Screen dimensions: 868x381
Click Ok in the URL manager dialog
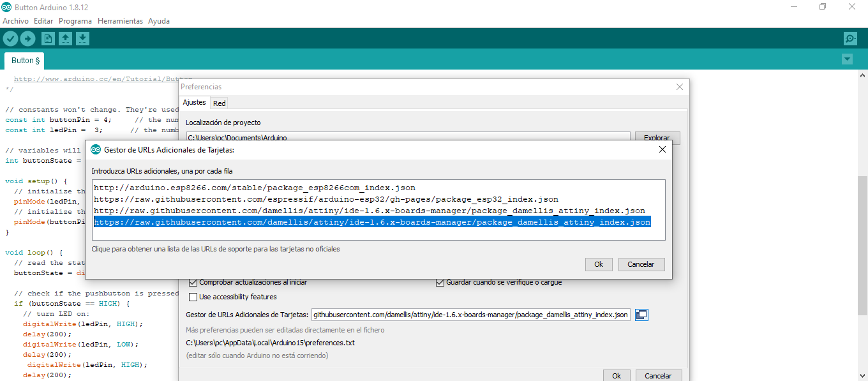pyautogui.click(x=599, y=264)
